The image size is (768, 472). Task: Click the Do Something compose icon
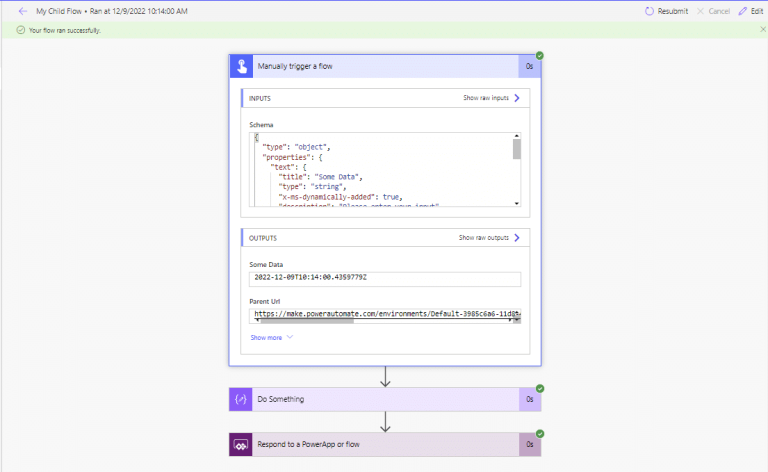click(x=240, y=399)
